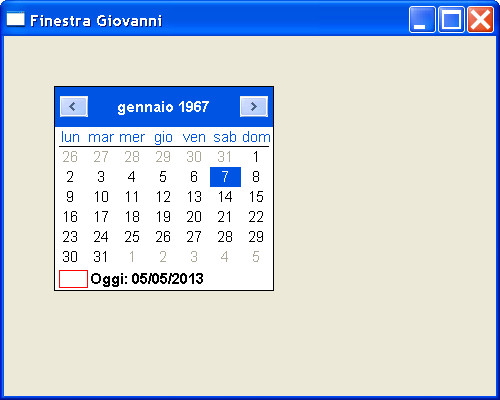Maximize the Finestra Giovanni window
The width and height of the screenshot is (500, 400).
[451, 20]
